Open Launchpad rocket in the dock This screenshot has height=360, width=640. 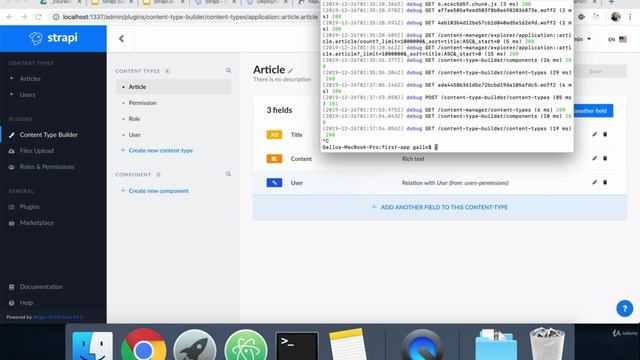tap(195, 346)
